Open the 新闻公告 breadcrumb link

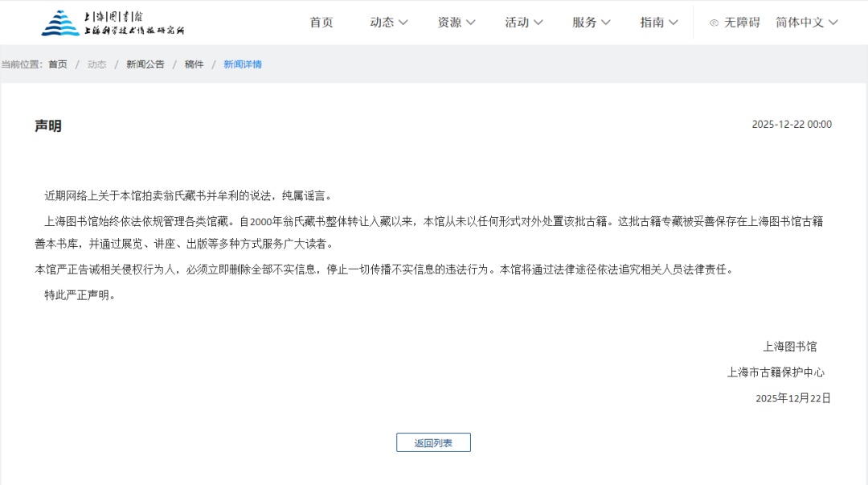coord(145,64)
